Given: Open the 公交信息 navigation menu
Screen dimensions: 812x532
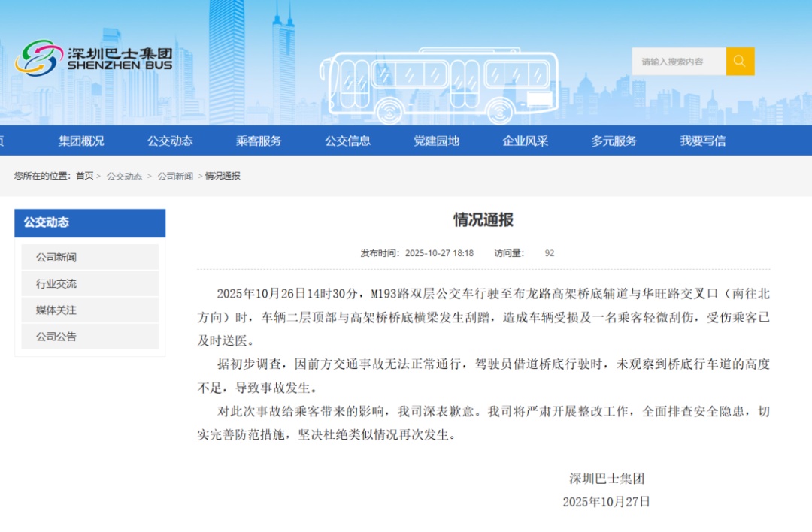Looking at the screenshot, I should [347, 141].
